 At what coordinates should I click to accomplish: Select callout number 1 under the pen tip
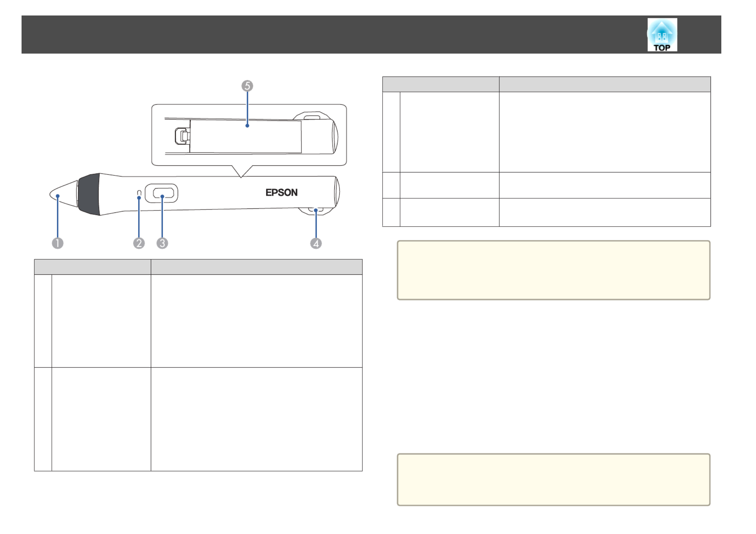58,243
